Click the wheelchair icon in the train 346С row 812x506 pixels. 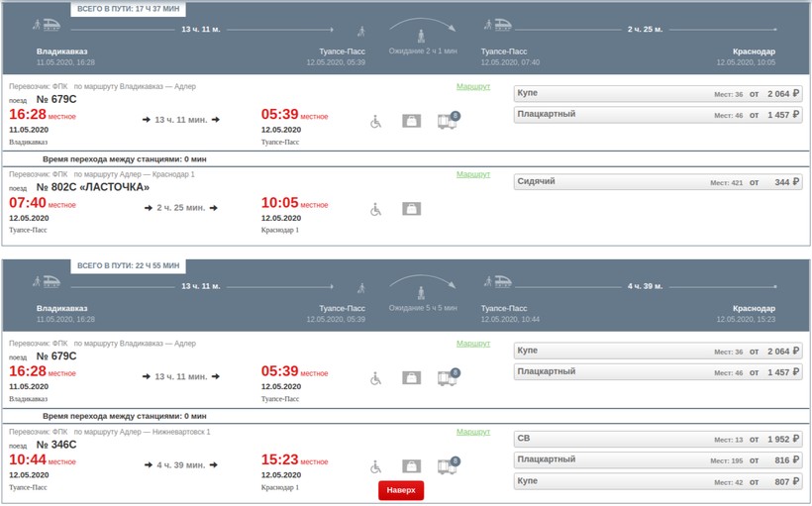(375, 465)
